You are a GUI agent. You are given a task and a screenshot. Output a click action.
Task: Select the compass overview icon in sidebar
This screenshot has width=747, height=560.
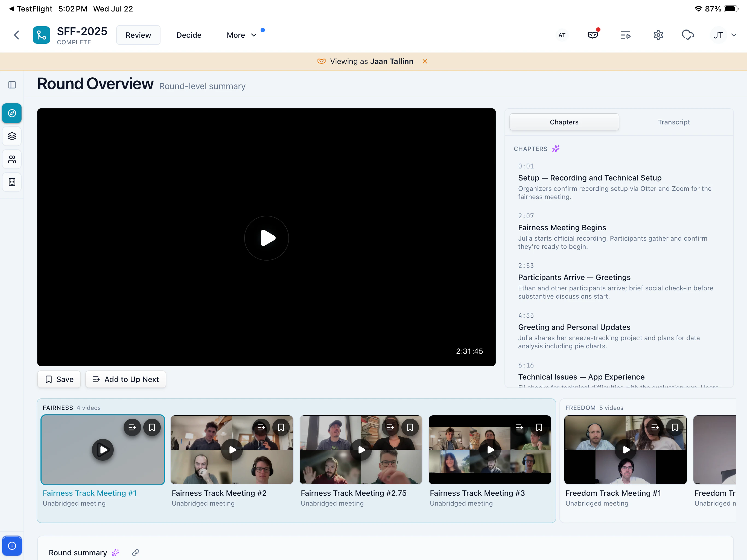(12, 113)
